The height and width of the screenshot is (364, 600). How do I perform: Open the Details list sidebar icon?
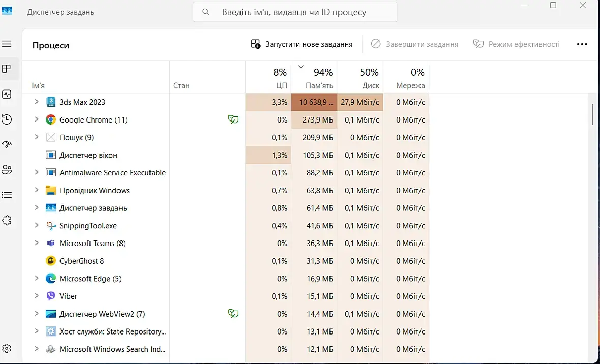[7, 195]
